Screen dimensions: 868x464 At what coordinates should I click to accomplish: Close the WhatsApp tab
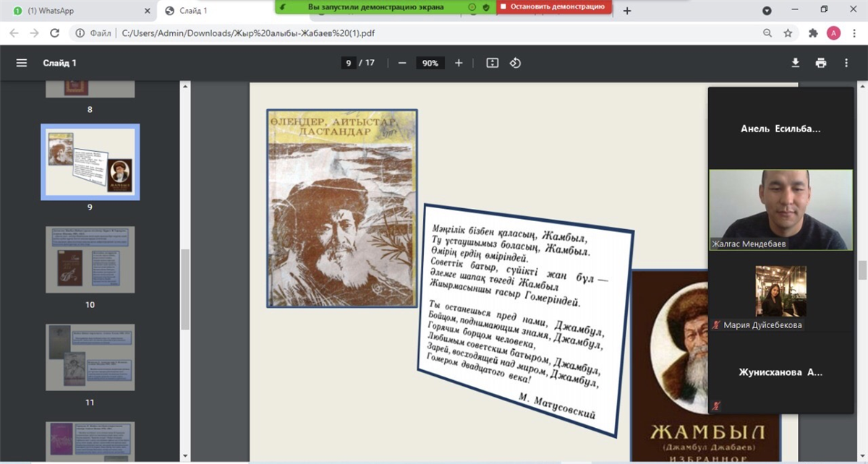(x=147, y=11)
